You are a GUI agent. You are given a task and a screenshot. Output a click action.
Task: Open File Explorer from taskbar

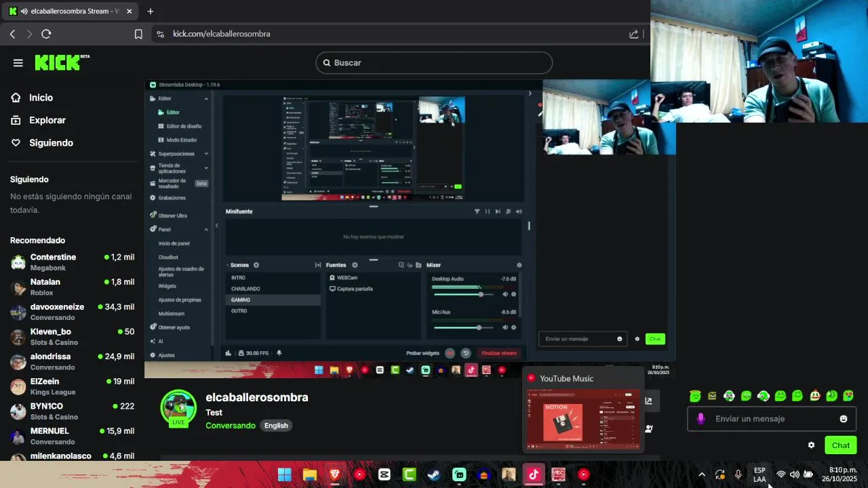[x=309, y=474]
